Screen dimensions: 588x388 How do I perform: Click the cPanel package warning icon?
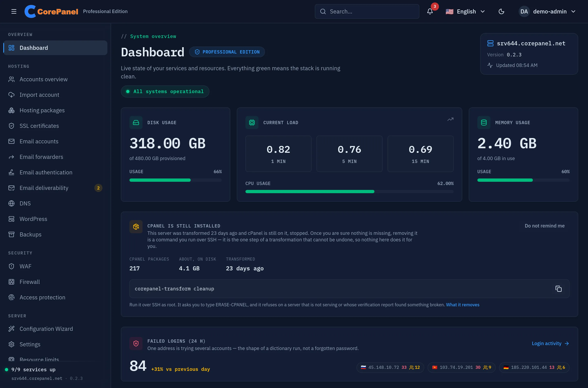click(136, 227)
